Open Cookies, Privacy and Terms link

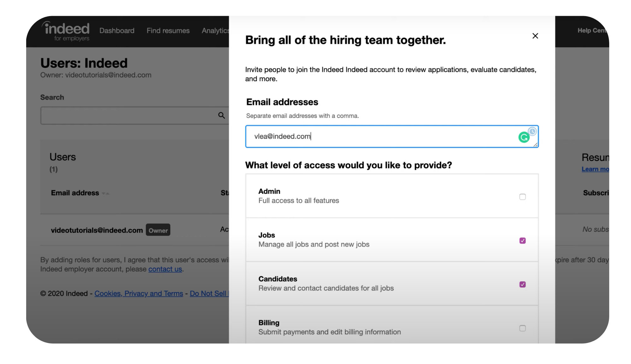[139, 293]
